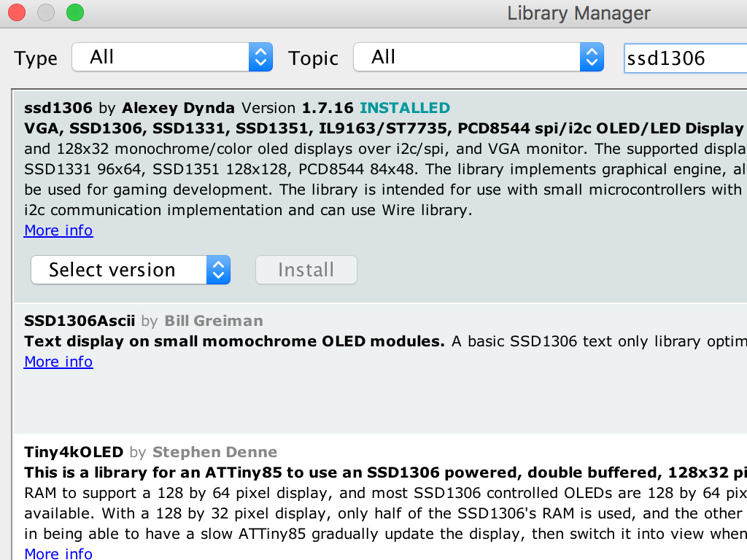Click 'i2c communication implementation' description line
Screen dimensions: 747x560
point(248,210)
